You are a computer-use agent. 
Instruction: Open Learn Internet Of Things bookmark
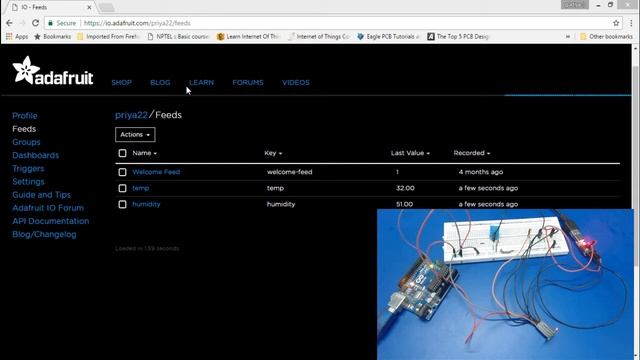[x=248, y=37]
